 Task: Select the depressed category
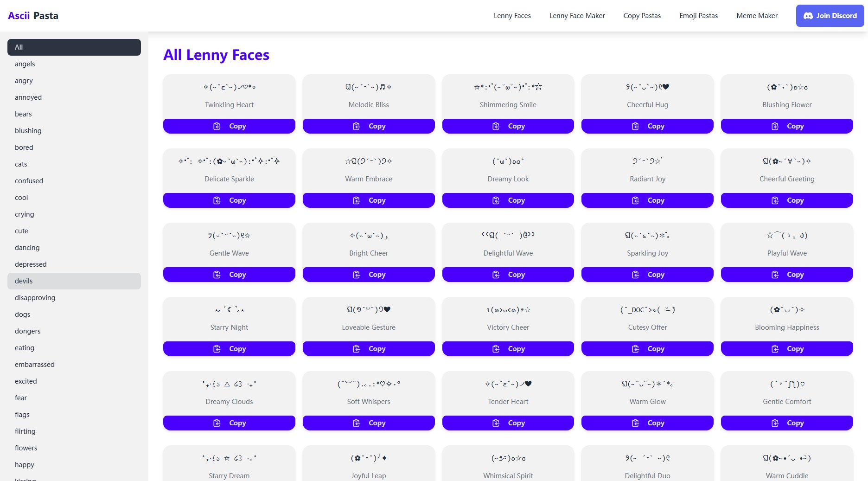pos(74,264)
